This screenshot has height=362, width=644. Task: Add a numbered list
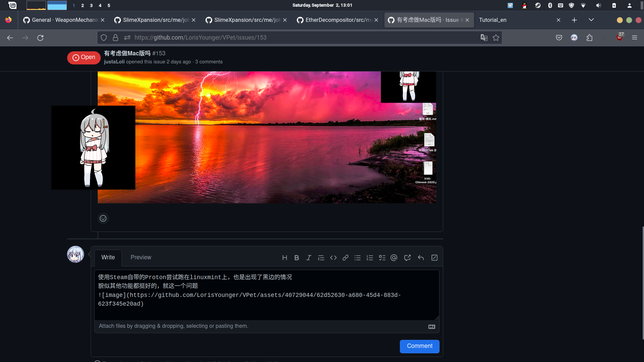tap(370, 258)
